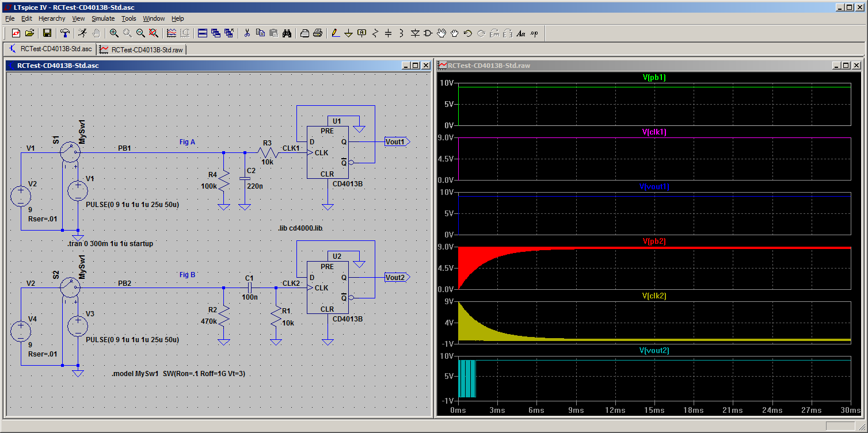
Task: Click the Autorange waveform icon
Action: coord(172,33)
